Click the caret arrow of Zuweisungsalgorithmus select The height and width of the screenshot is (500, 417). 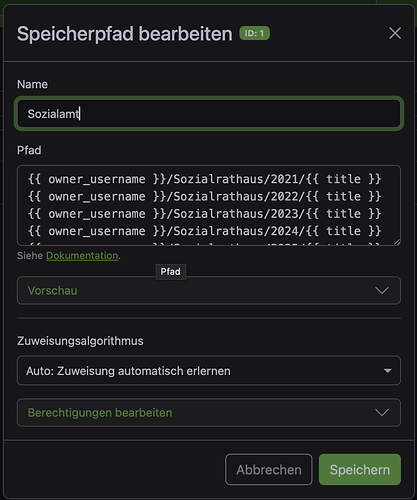point(387,371)
